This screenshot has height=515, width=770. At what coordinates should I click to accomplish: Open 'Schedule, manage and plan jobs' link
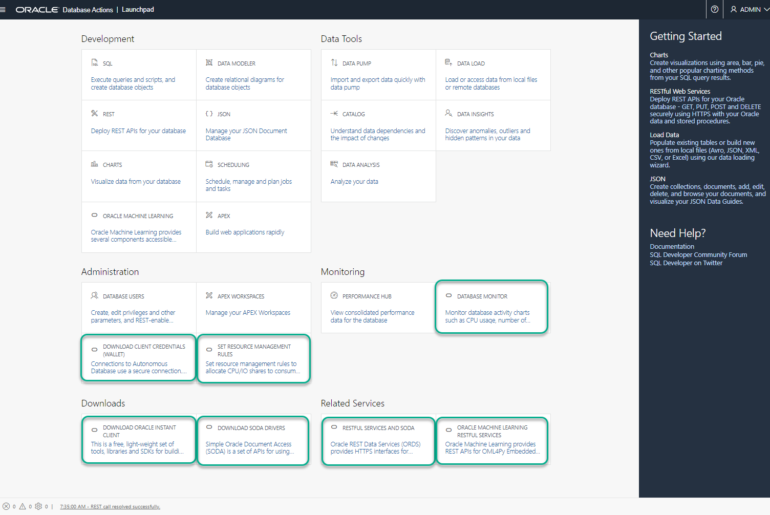(x=248, y=185)
